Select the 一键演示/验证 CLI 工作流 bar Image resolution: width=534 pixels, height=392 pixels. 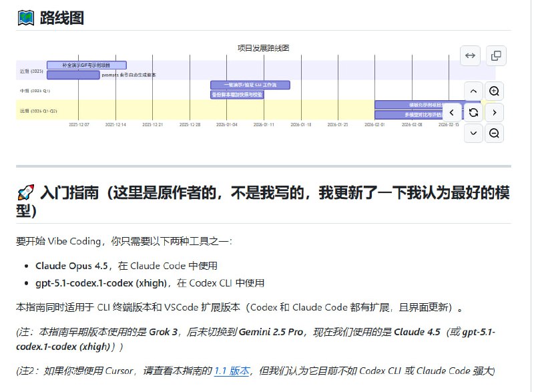pyautogui.click(x=248, y=85)
